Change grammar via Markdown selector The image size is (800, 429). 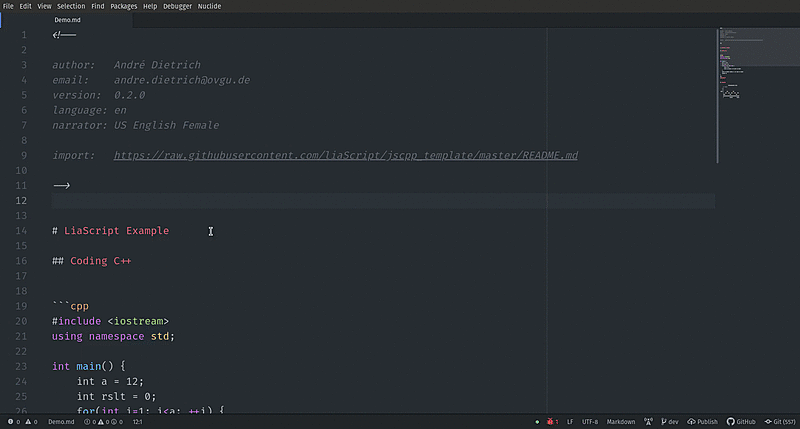(x=621, y=422)
